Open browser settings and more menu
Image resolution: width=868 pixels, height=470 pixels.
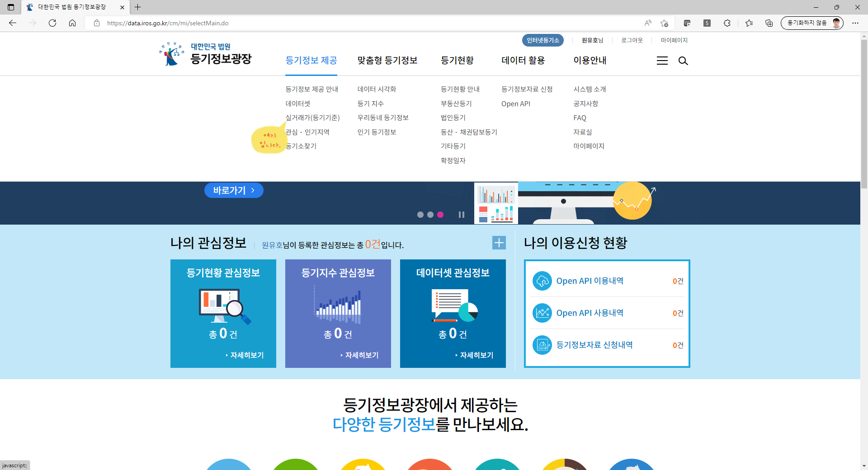[x=855, y=23]
